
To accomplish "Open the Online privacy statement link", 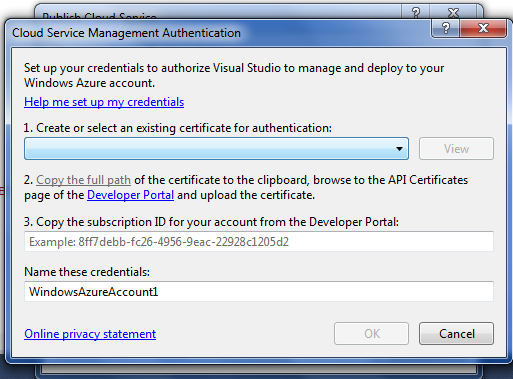I will pos(90,334).
